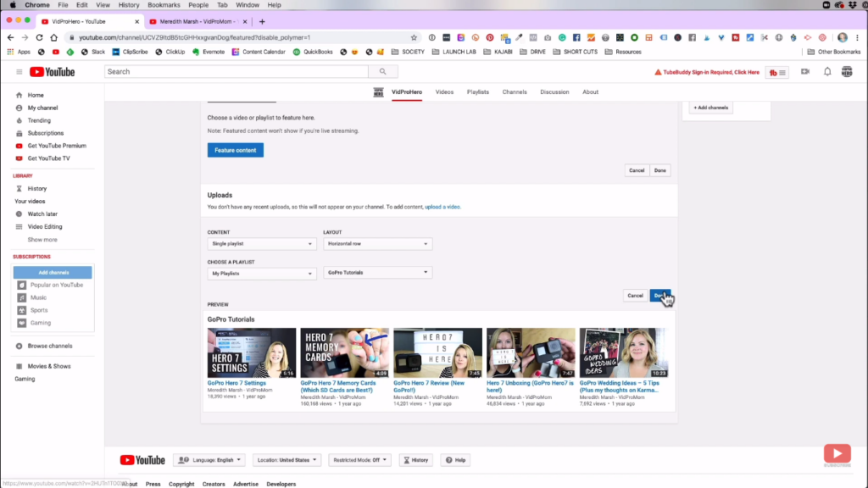Screen dimensions: 868x488
Task: Click the search magnifier button
Action: click(x=382, y=71)
